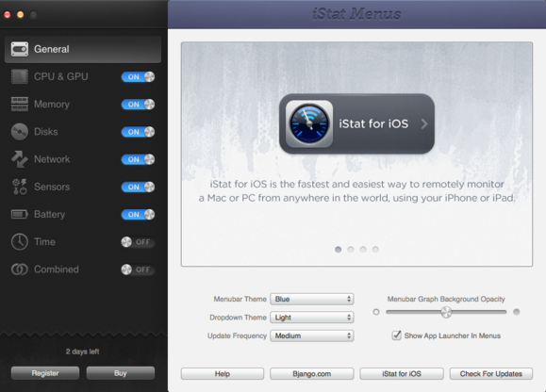Enable the Time toggle switch
Screen dimensions: 546x392
click(x=139, y=242)
